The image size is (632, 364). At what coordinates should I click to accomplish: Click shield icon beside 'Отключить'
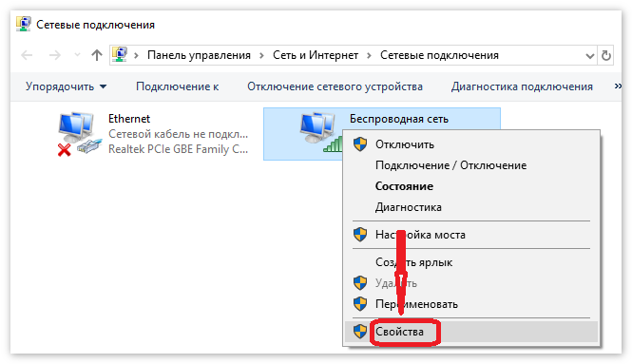point(360,144)
